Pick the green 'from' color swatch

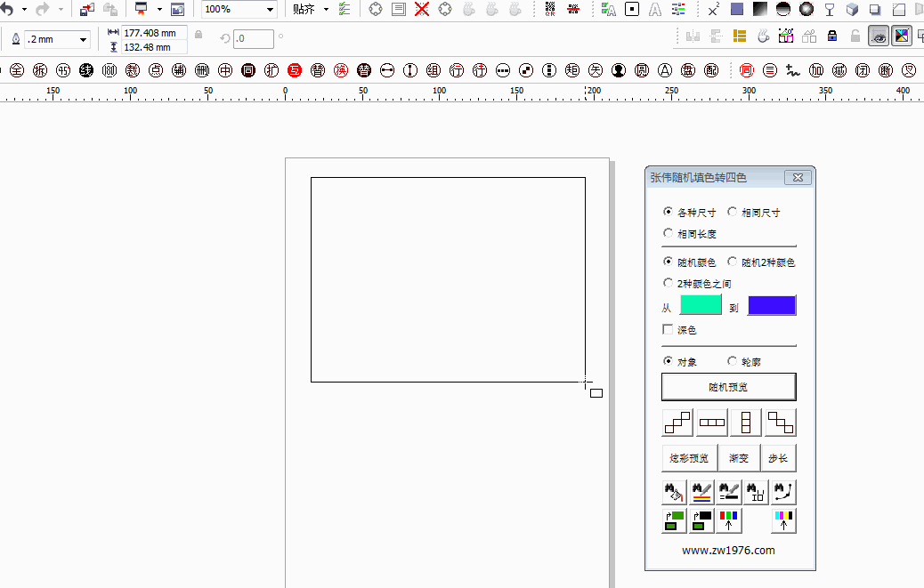(x=701, y=306)
